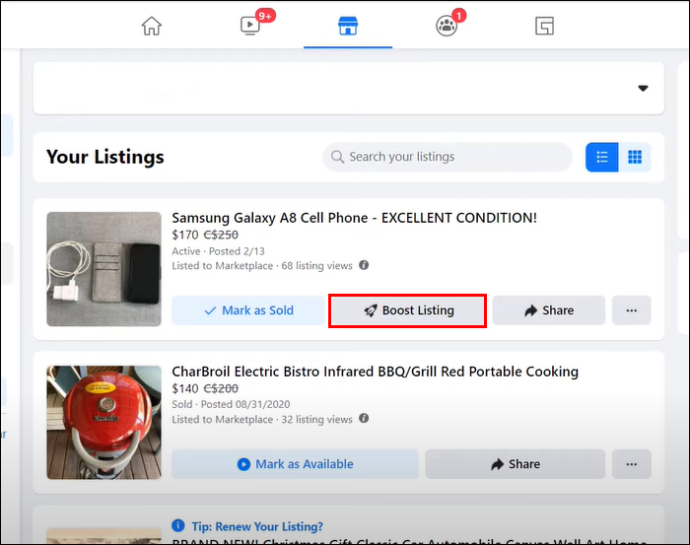Click the $170 price on Samsung listing
Viewport: 690px width, 545px height.
point(185,235)
